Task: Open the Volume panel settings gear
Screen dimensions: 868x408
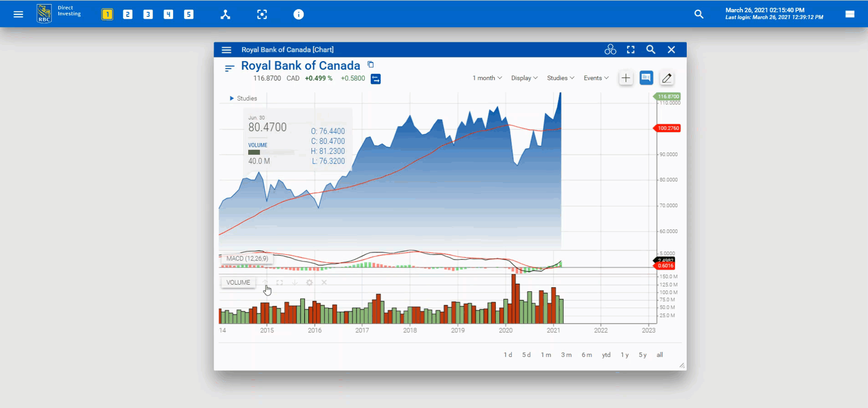Action: (x=309, y=283)
